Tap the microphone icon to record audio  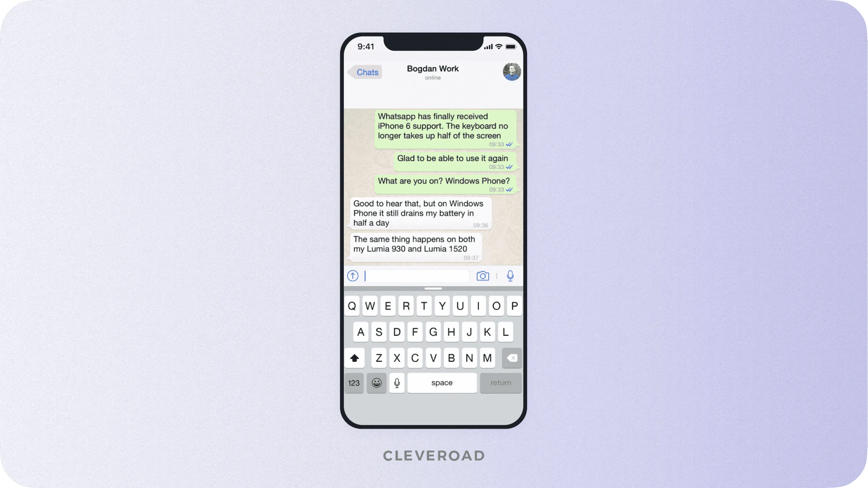pyautogui.click(x=510, y=276)
